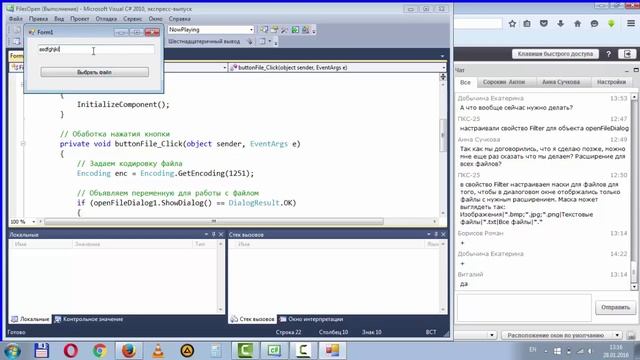The width and height of the screenshot is (640, 360).
Task: Close the Локальные panel
Action: [x=221, y=234]
